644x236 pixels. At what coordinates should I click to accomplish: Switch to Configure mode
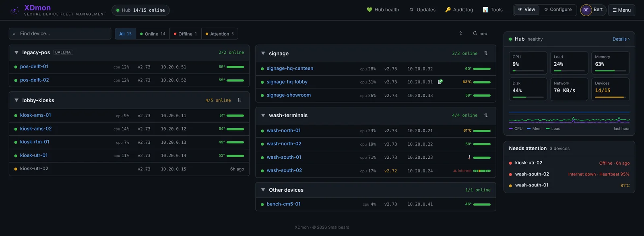(558, 9)
